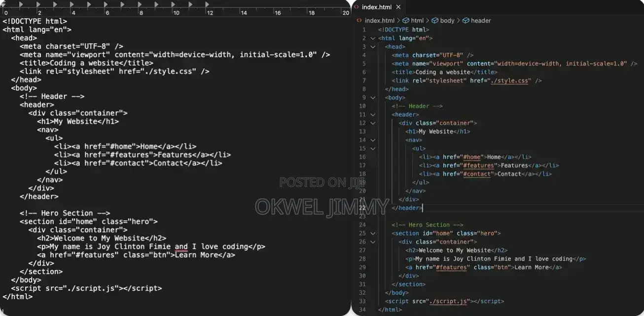Click line number 7 in the VS Code gutter

click(364, 80)
